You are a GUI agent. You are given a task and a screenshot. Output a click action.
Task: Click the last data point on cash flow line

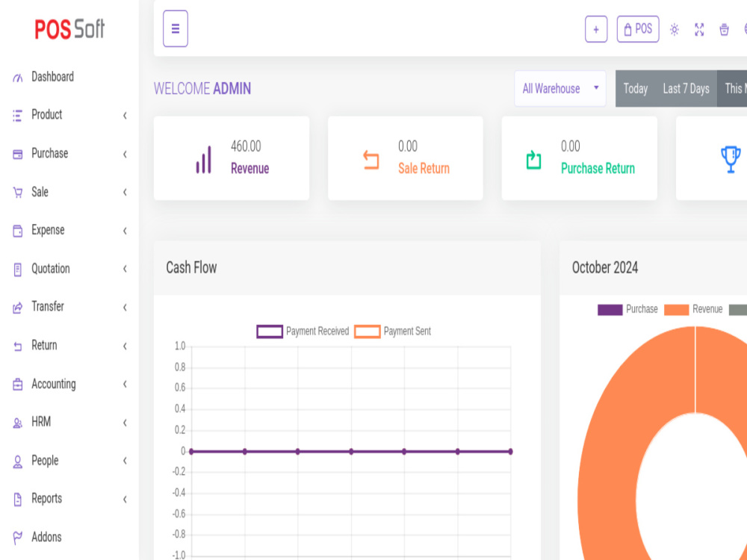(510, 452)
